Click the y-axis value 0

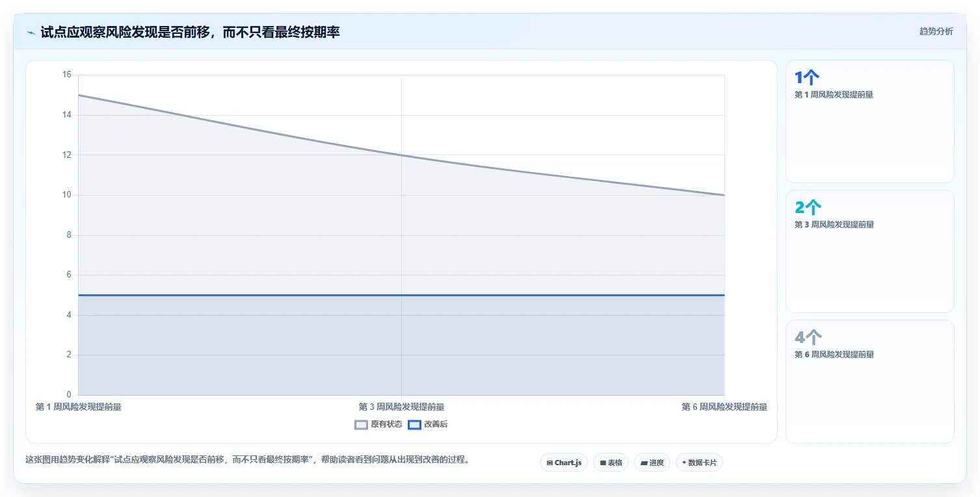click(x=69, y=395)
